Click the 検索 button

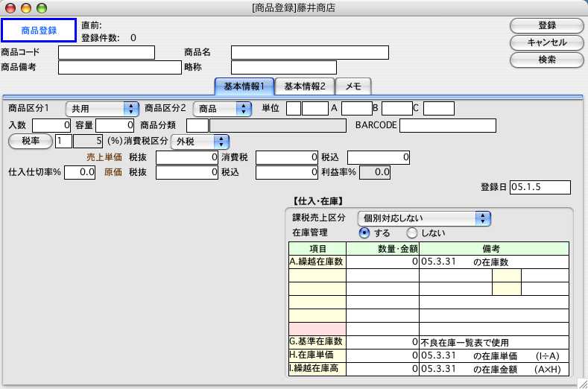(546, 60)
